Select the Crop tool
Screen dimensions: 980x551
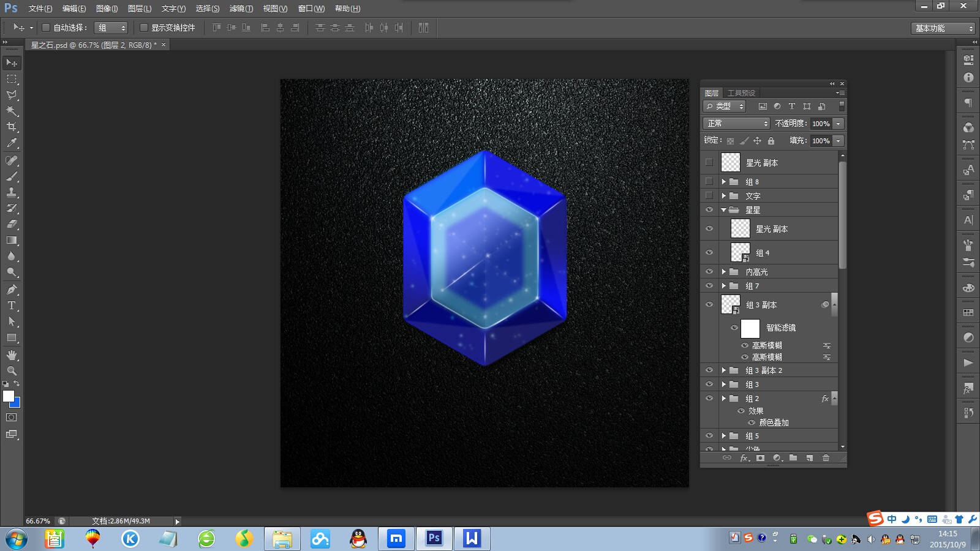click(x=12, y=127)
